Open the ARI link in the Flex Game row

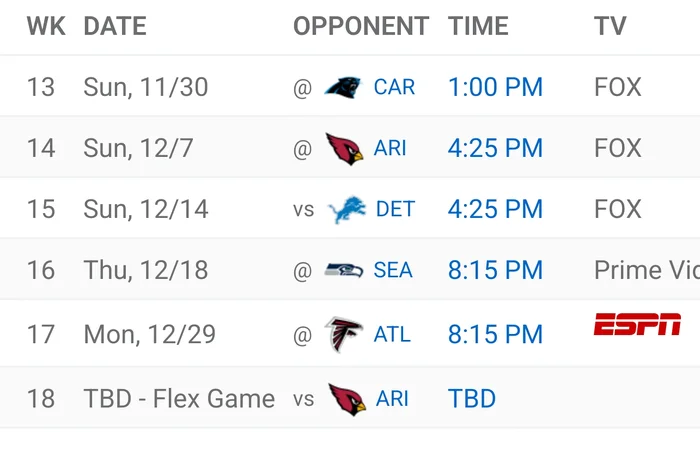click(392, 399)
